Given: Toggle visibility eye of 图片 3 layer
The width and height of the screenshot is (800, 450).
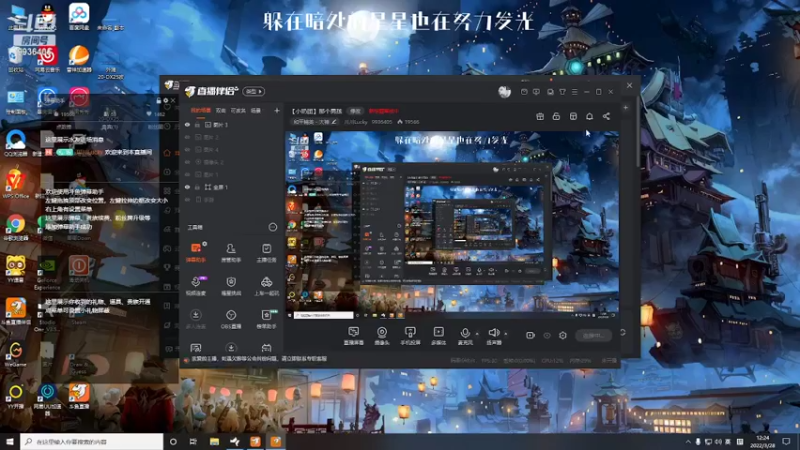Looking at the screenshot, I should (x=187, y=124).
